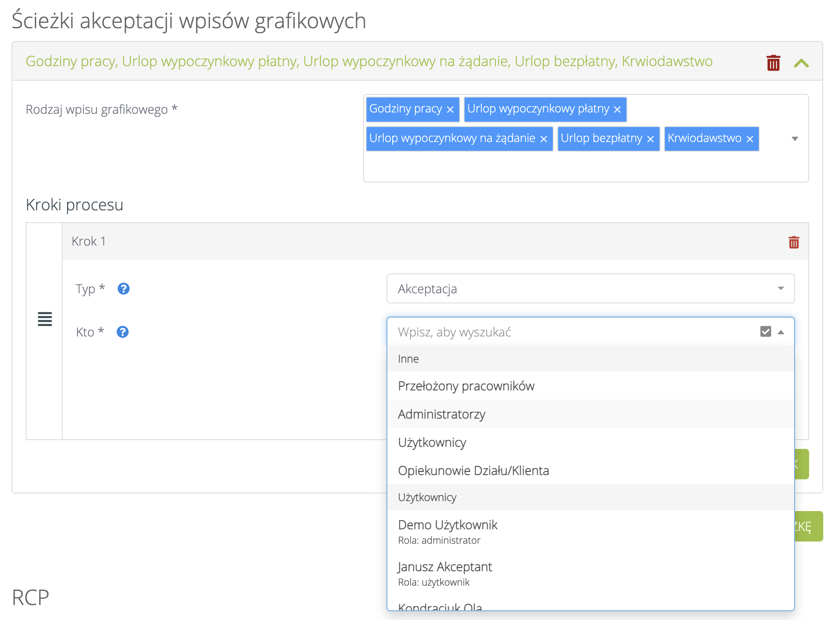Remove the Urlop wypoczynkowy płatny tag

pyautogui.click(x=617, y=109)
